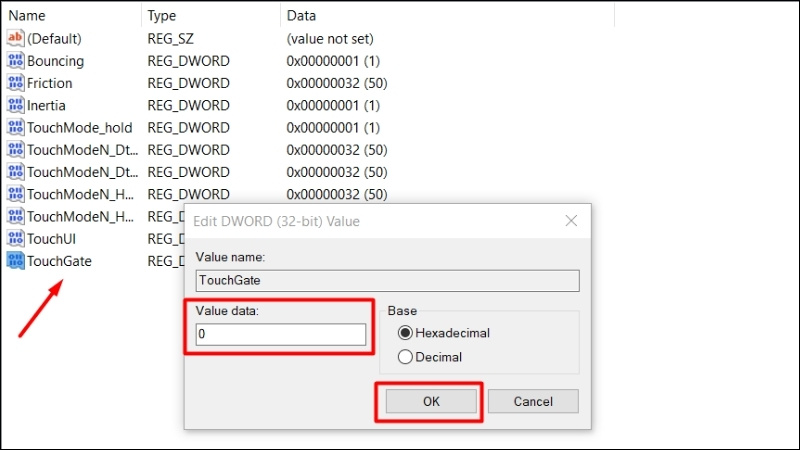Click the Bouncing DWORD icon
The height and width of the screenshot is (450, 800).
tap(15, 61)
